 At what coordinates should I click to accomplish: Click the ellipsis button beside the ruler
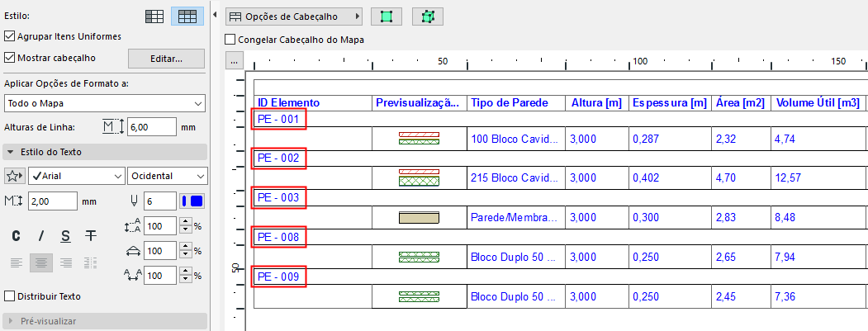click(234, 61)
